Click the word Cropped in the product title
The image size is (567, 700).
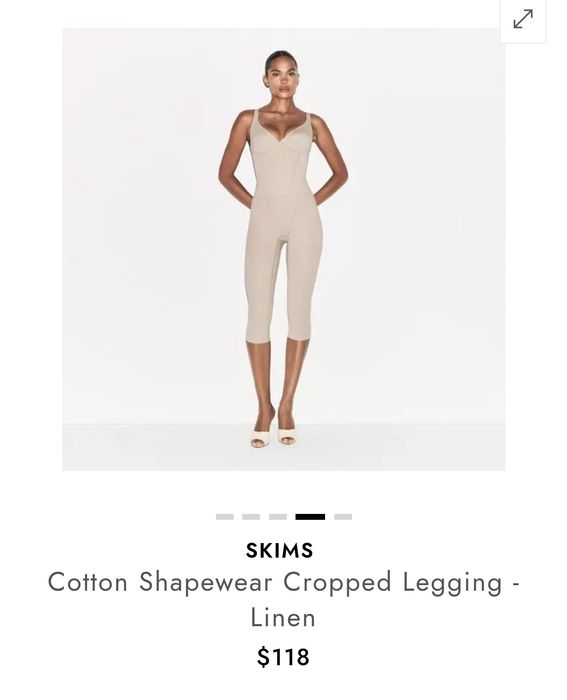(x=338, y=582)
